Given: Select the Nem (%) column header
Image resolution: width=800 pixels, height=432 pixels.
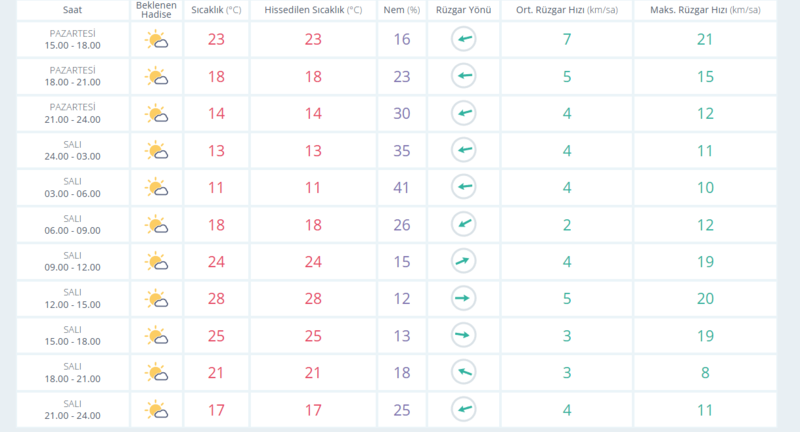Looking at the screenshot, I should pyautogui.click(x=401, y=10).
